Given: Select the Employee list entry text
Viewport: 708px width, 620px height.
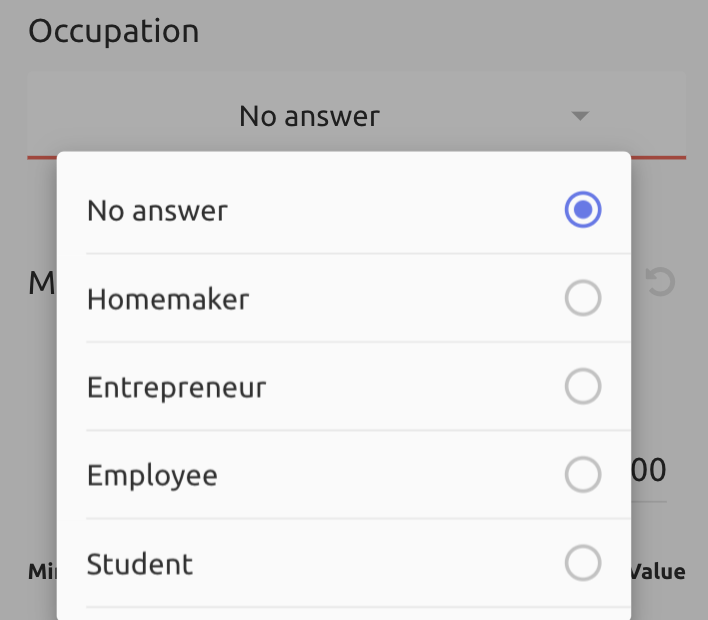Looking at the screenshot, I should 152,475.
